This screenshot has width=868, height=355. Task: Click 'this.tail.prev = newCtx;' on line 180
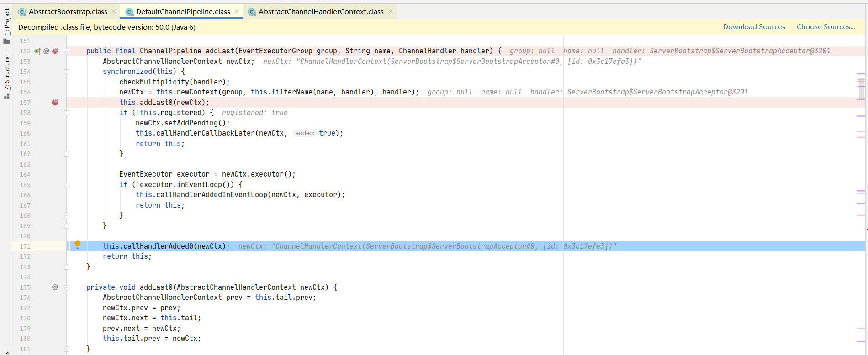point(152,339)
